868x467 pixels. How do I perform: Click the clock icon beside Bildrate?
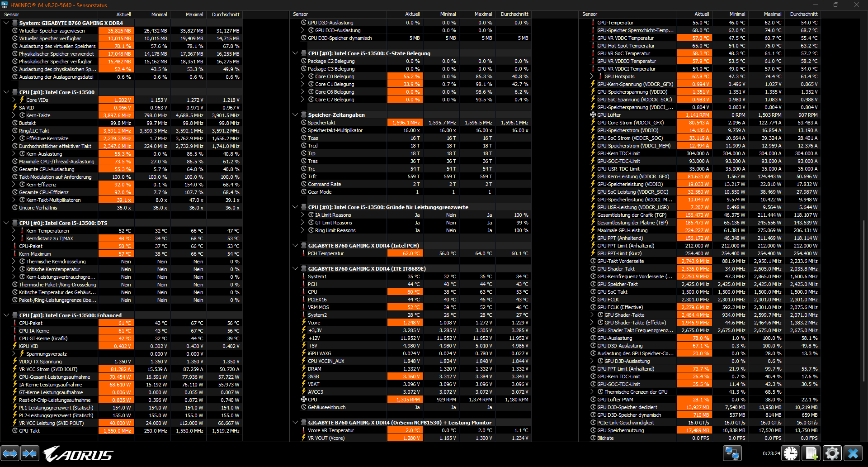tap(593, 438)
